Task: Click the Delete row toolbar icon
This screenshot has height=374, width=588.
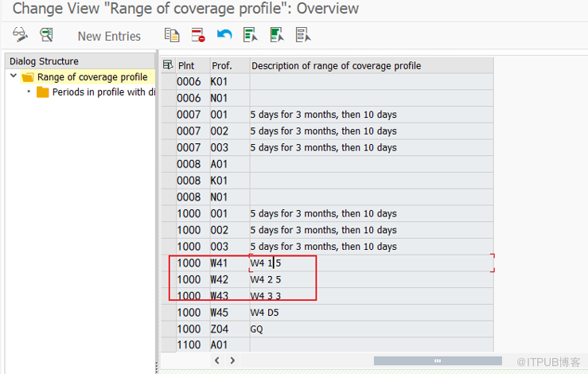Action: [x=198, y=35]
